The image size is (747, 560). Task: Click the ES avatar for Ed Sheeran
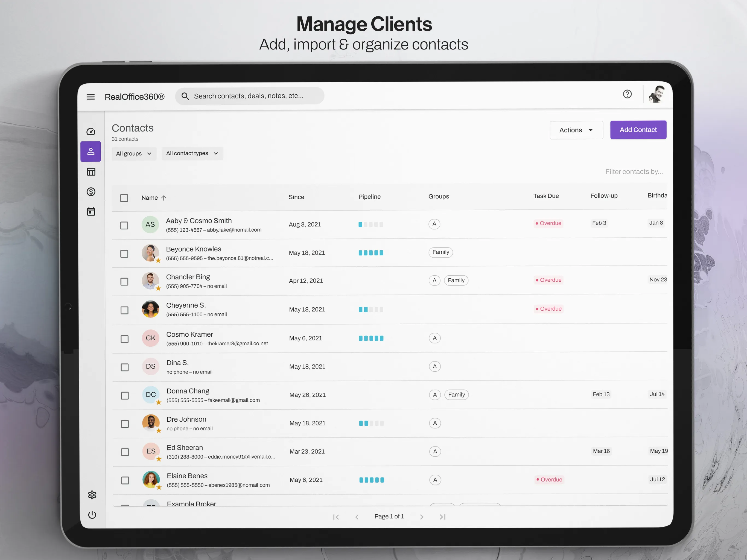click(x=151, y=451)
